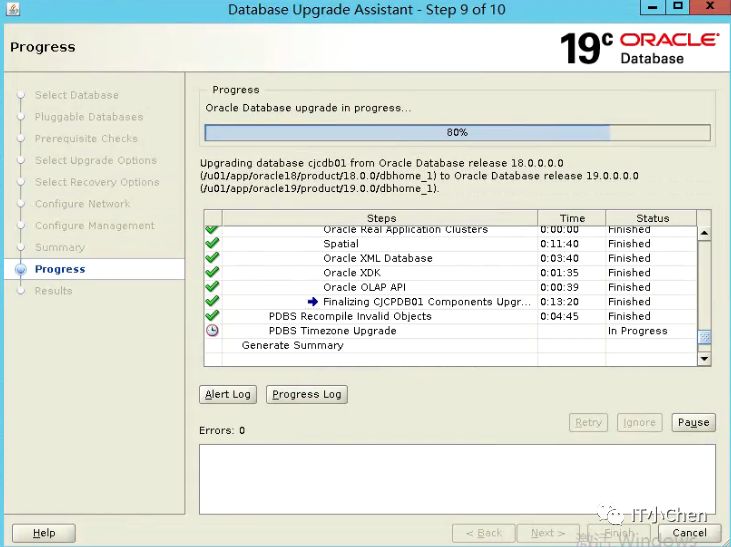Select the Select Upgrade Options step
Viewport: 731px width, 547px height.
point(96,160)
